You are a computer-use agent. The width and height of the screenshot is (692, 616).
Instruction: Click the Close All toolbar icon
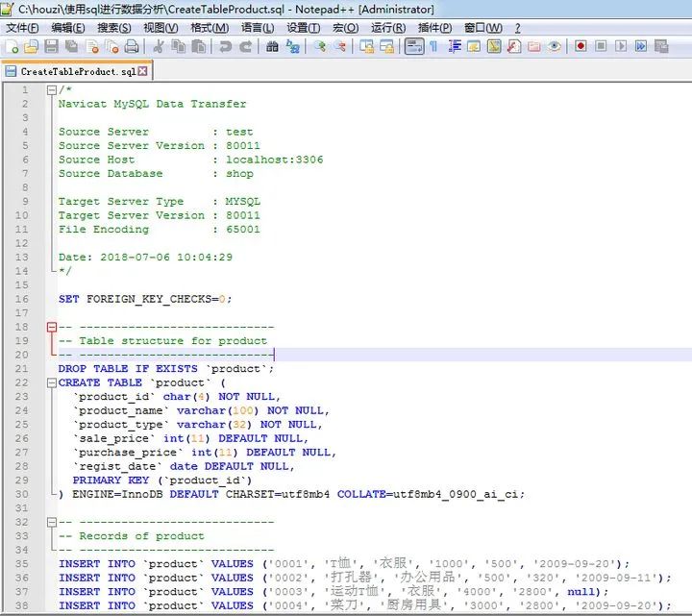point(112,46)
